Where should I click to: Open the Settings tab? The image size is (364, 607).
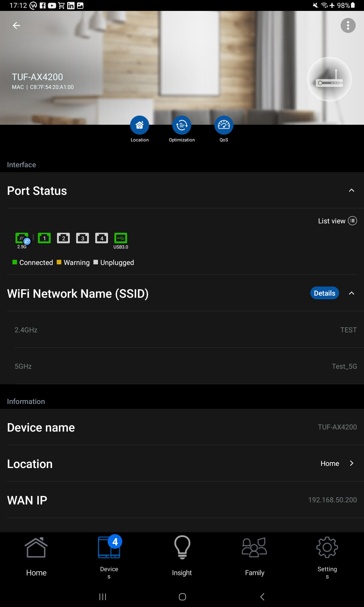tap(327, 557)
